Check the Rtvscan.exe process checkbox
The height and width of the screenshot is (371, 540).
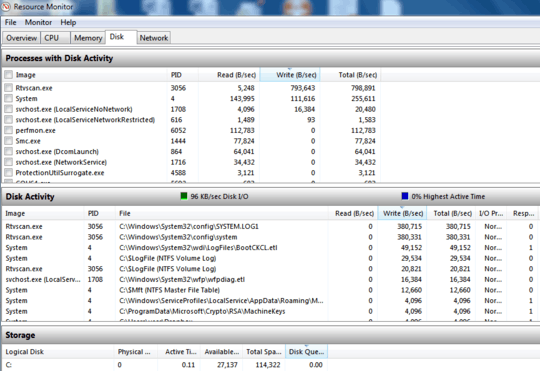click(x=9, y=88)
